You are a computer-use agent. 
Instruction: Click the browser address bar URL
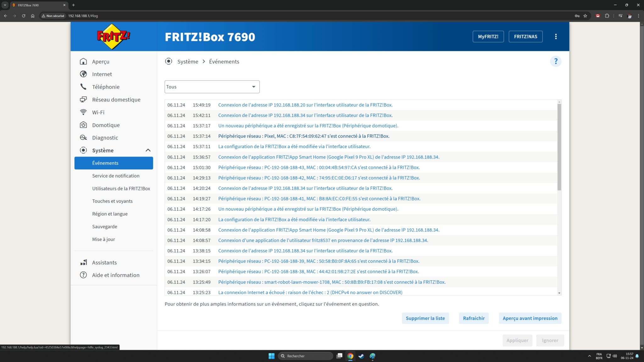(x=83, y=16)
